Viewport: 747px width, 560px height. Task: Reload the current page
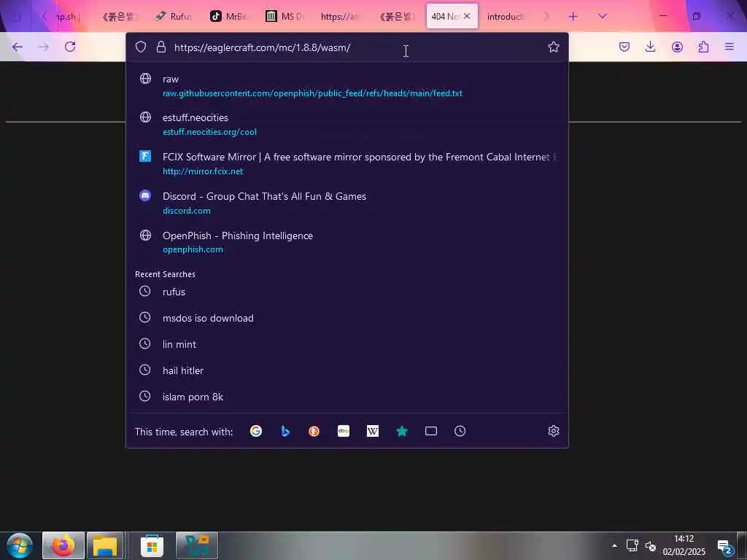tap(70, 47)
